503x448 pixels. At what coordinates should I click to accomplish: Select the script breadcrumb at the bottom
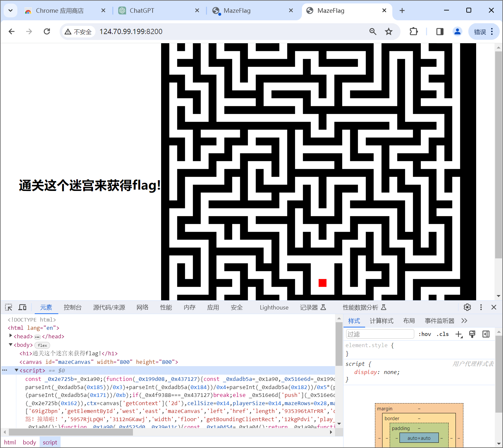tap(50, 442)
